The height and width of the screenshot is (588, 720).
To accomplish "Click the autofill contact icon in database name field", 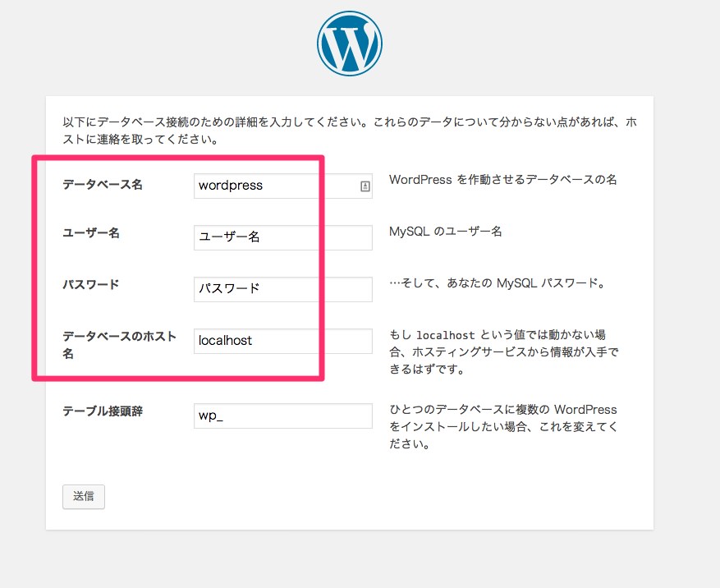I will (365, 186).
